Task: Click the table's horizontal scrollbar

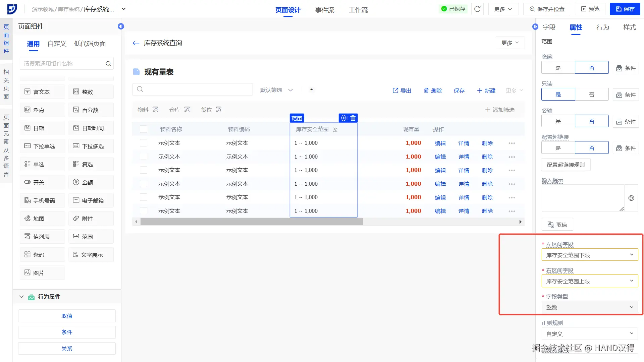Action: [252, 222]
